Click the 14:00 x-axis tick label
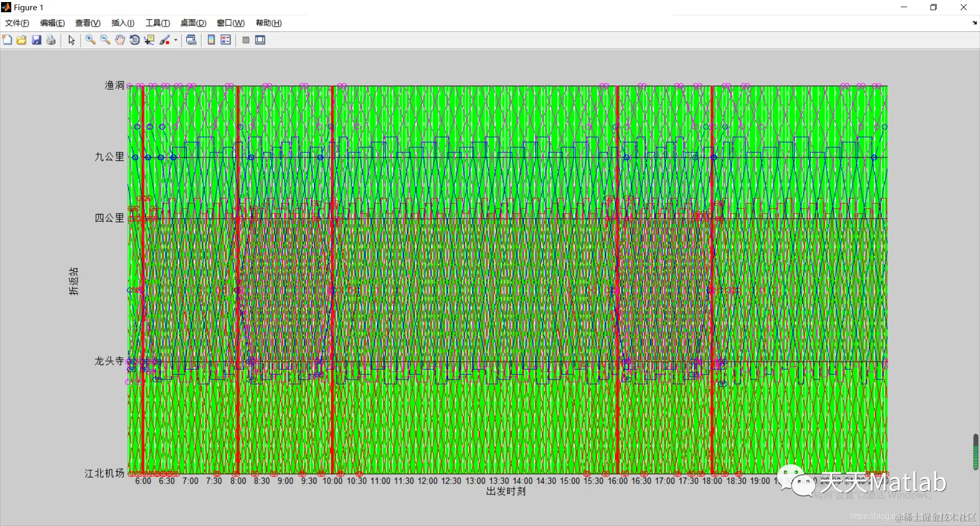Image resolution: width=980 pixels, height=526 pixels. tap(522, 481)
